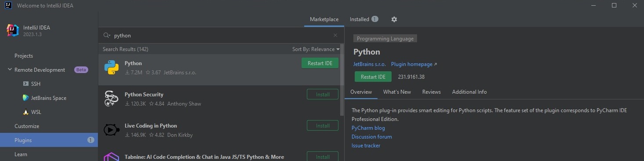Click the Python Security plugin icon
This screenshot has height=161, width=644.
112,99
